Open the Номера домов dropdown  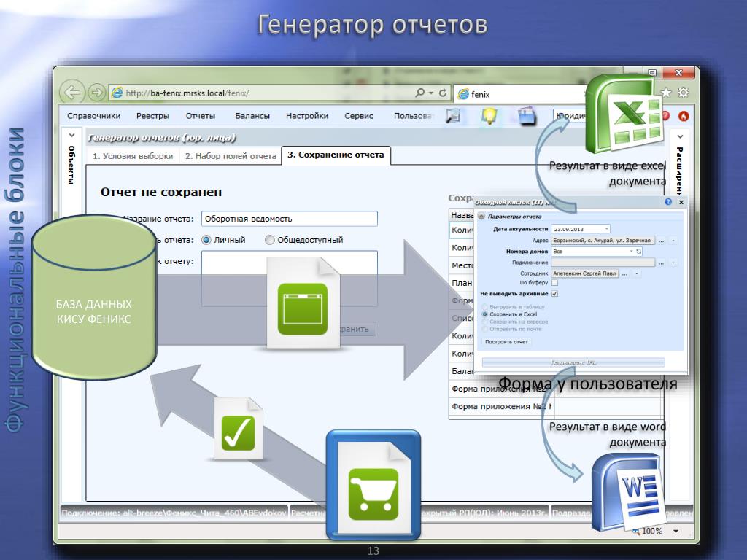(x=632, y=251)
